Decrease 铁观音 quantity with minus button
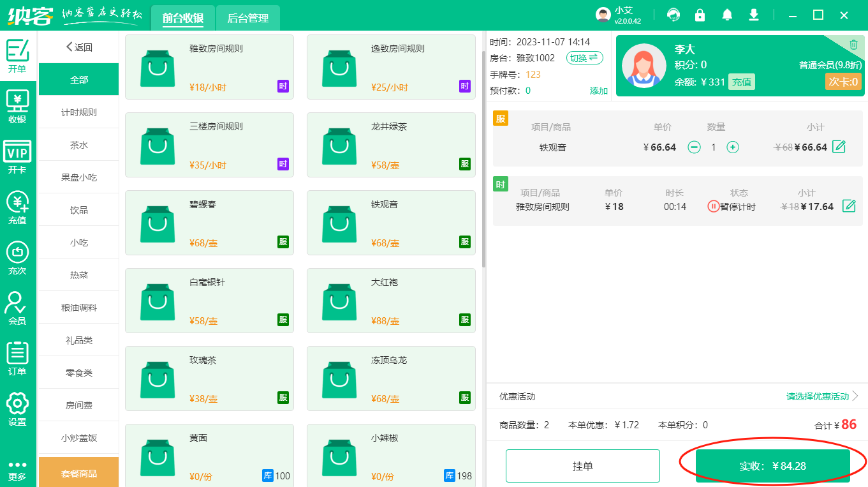This screenshot has height=487, width=868. [694, 147]
